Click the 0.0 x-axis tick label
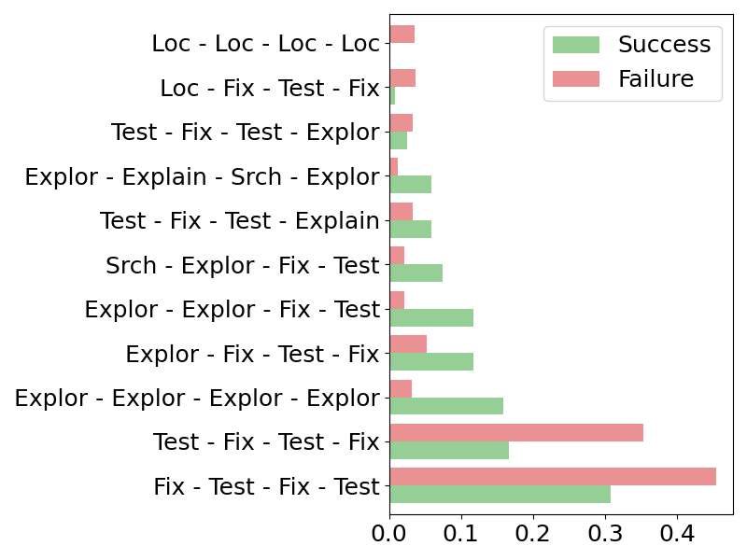This screenshot has height=560, width=747. (389, 536)
